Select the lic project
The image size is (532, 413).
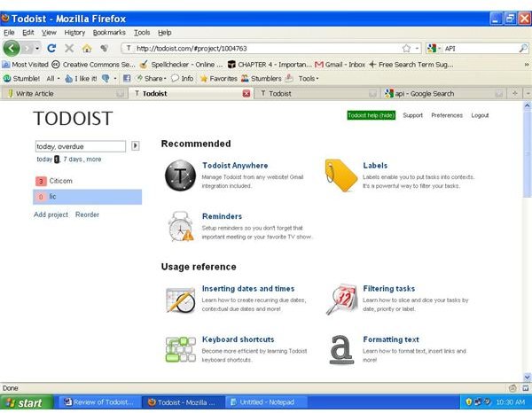[88, 197]
